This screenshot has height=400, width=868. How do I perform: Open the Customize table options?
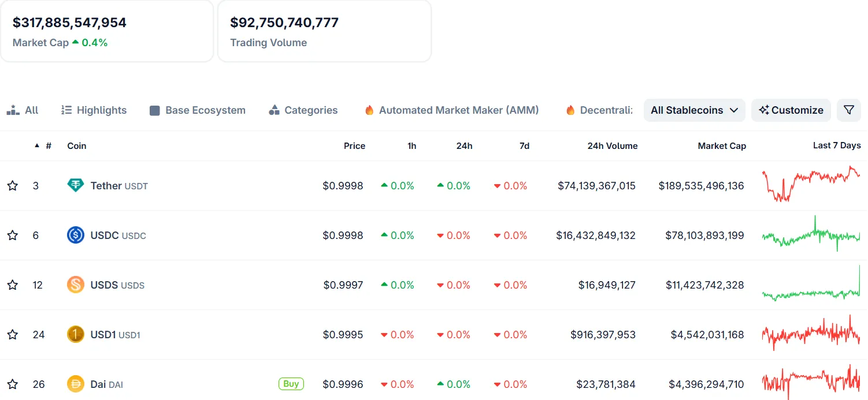[791, 110]
